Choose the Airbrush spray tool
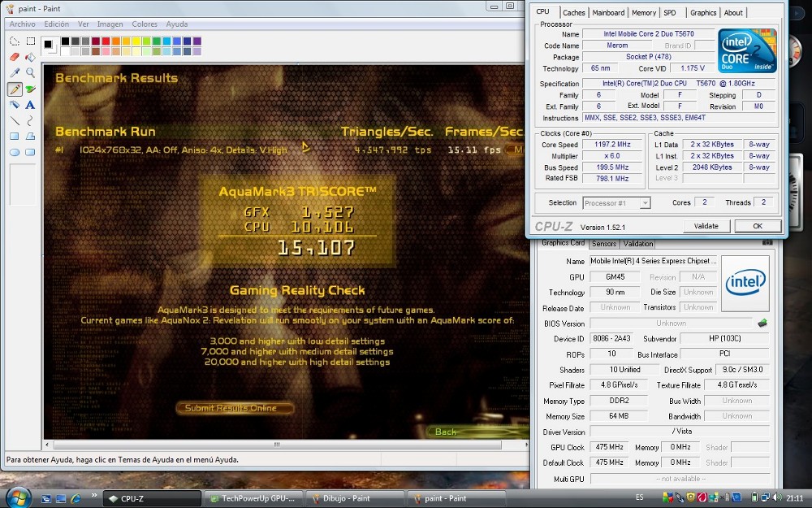This screenshot has height=508, width=812. point(15,105)
